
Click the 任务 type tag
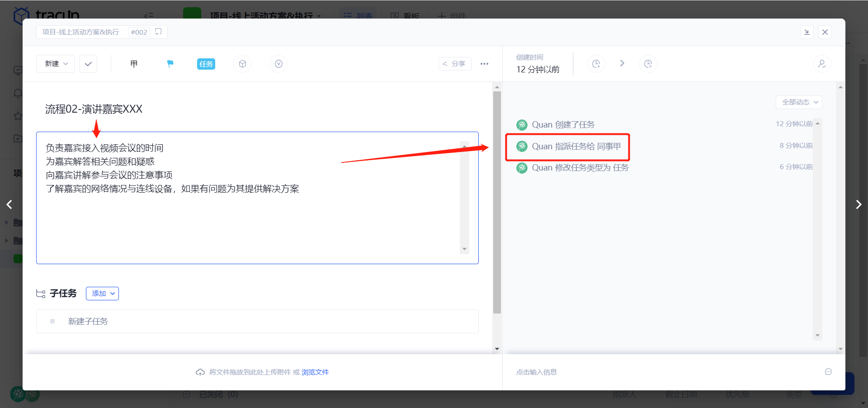click(206, 64)
